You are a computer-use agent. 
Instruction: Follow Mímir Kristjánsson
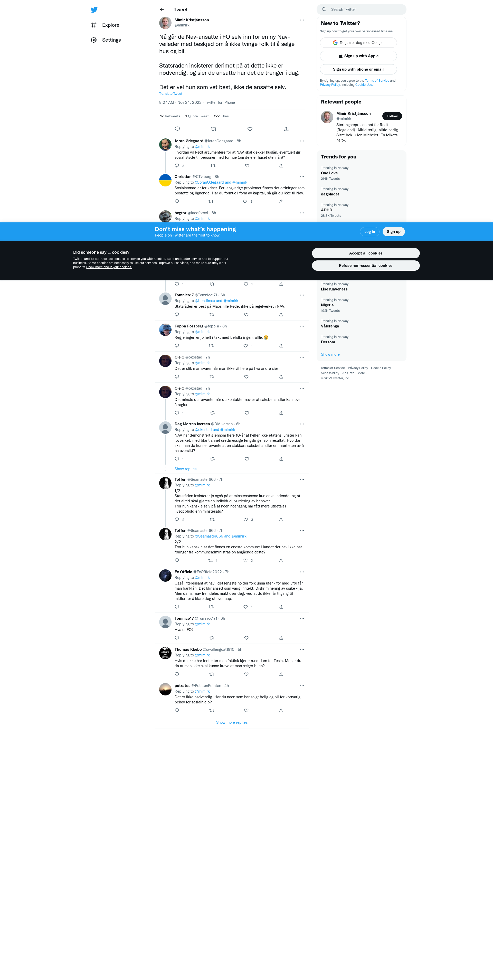pyautogui.click(x=392, y=116)
